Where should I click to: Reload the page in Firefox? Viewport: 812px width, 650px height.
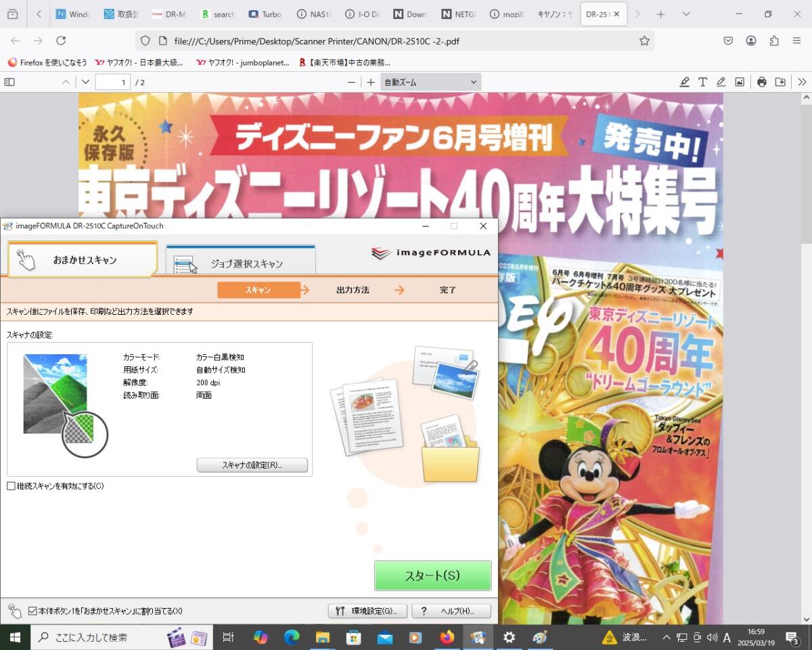coord(61,41)
